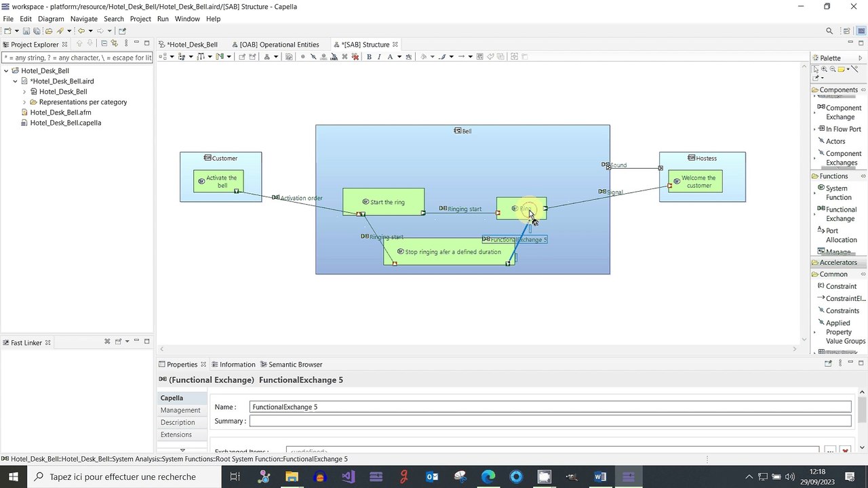This screenshot has height=488, width=868.
Task: Open the Diagram menu
Action: pyautogui.click(x=51, y=19)
